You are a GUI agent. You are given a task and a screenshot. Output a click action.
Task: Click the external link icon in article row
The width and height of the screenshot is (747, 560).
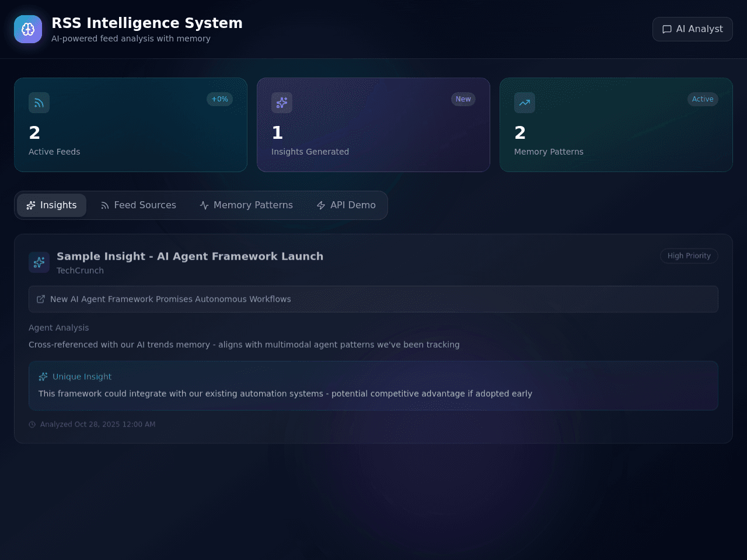[x=41, y=299]
